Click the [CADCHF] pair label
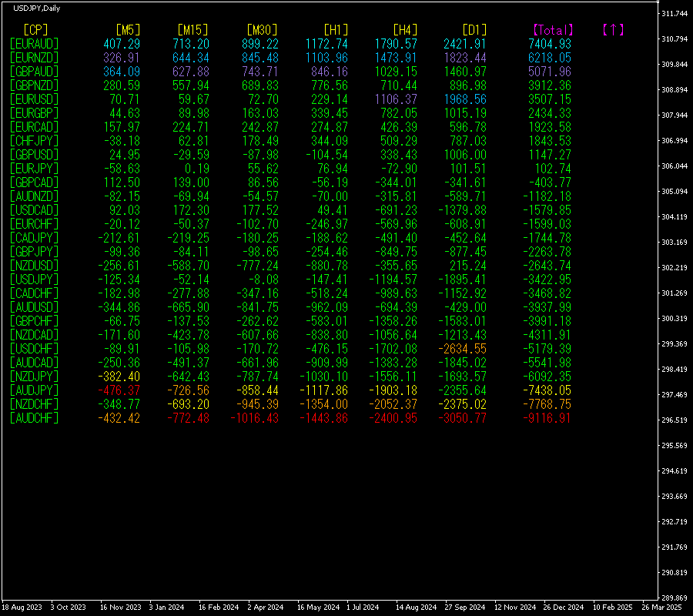 coord(34,293)
